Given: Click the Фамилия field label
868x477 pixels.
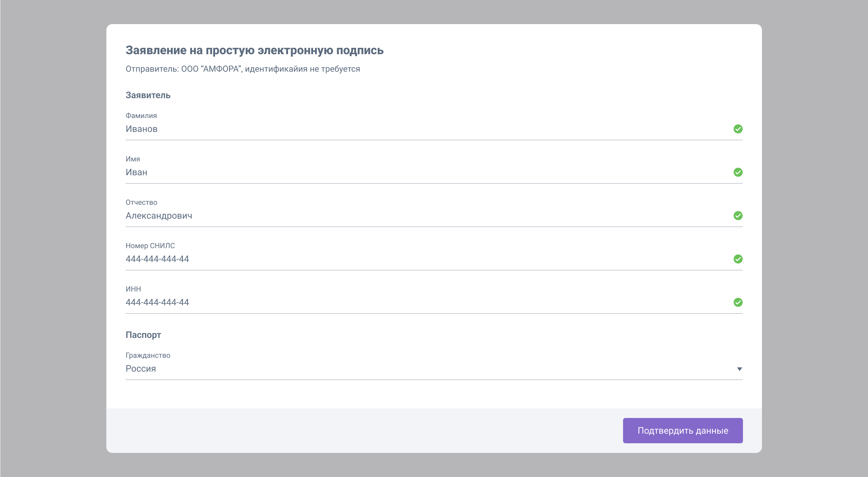Looking at the screenshot, I should (x=141, y=116).
